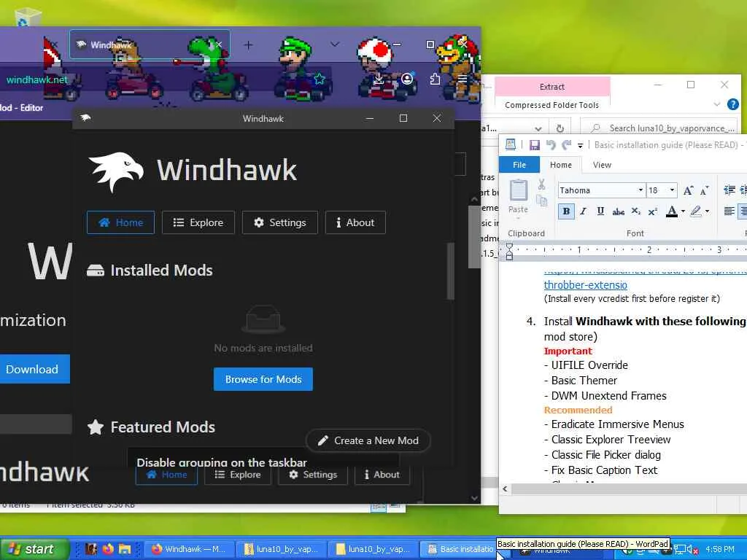Undo last action in WordPad toolbar
This screenshot has width=747, height=560.
pyautogui.click(x=551, y=145)
